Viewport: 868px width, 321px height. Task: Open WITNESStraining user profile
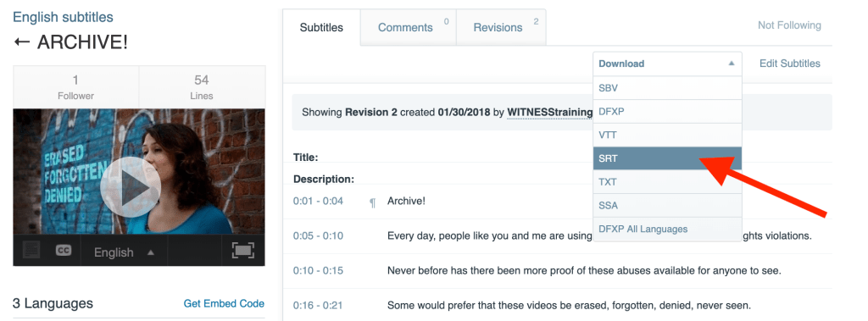click(549, 113)
